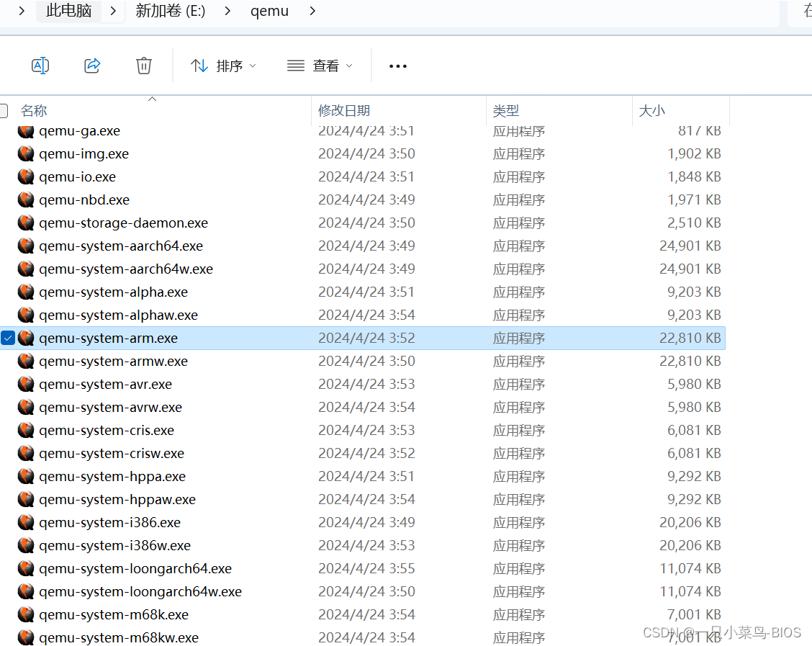Expand the chevron after 此电脑
The width and height of the screenshot is (812, 646).
114,11
